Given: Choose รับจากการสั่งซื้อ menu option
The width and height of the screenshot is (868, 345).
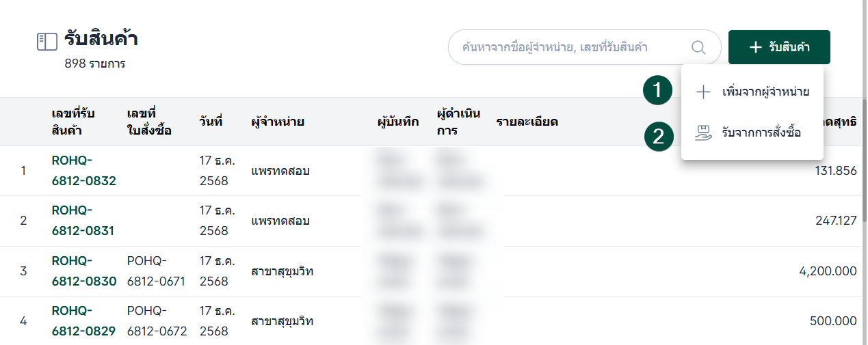Looking at the screenshot, I should click(x=761, y=133).
